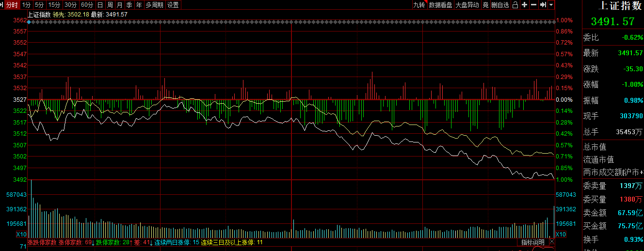Click the 上证指数 label above the chart
Image resolution: width=644 pixels, height=251 pixels.
(x=39, y=15)
